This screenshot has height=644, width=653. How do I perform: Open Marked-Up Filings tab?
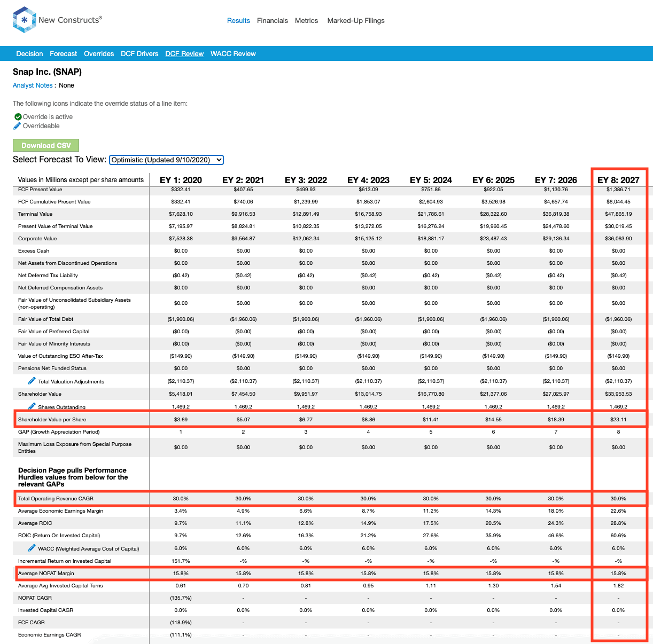point(356,21)
